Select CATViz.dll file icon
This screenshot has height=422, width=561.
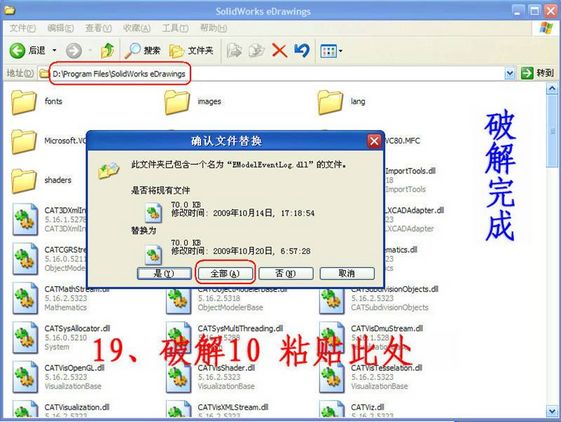pos(332,409)
